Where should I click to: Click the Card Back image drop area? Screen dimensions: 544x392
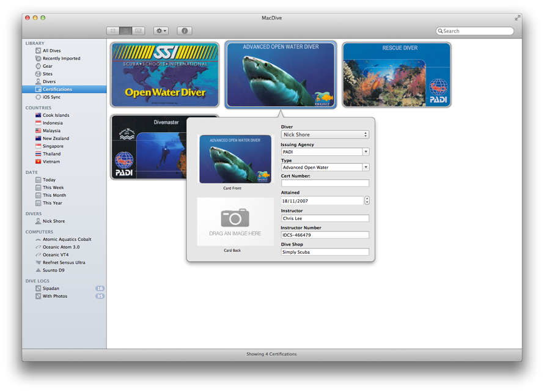[235, 222]
